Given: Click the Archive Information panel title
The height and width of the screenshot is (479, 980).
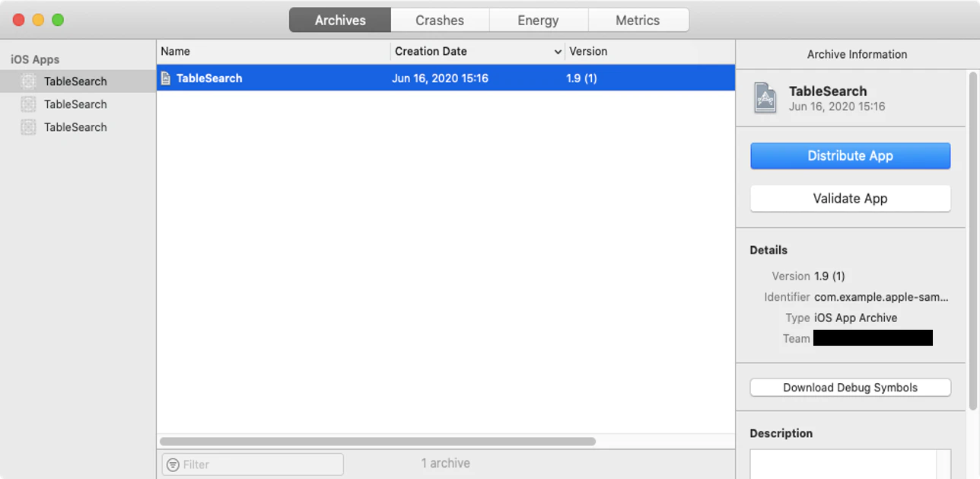Looking at the screenshot, I should coord(857,54).
